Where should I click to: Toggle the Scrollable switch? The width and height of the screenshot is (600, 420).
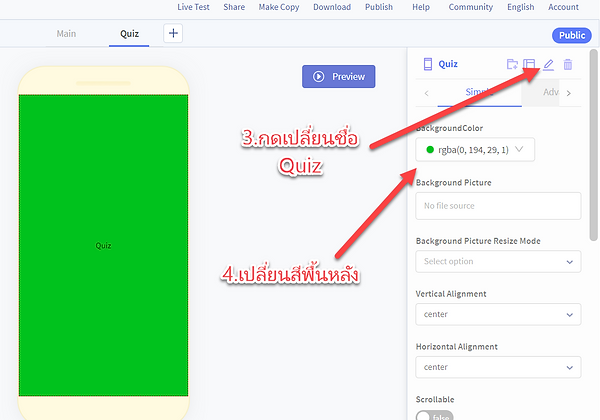434,416
